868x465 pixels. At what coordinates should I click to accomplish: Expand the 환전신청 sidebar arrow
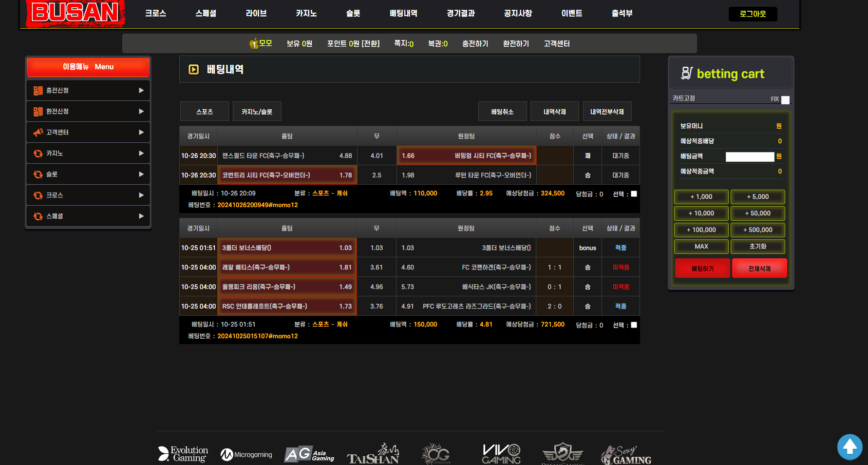(141, 112)
